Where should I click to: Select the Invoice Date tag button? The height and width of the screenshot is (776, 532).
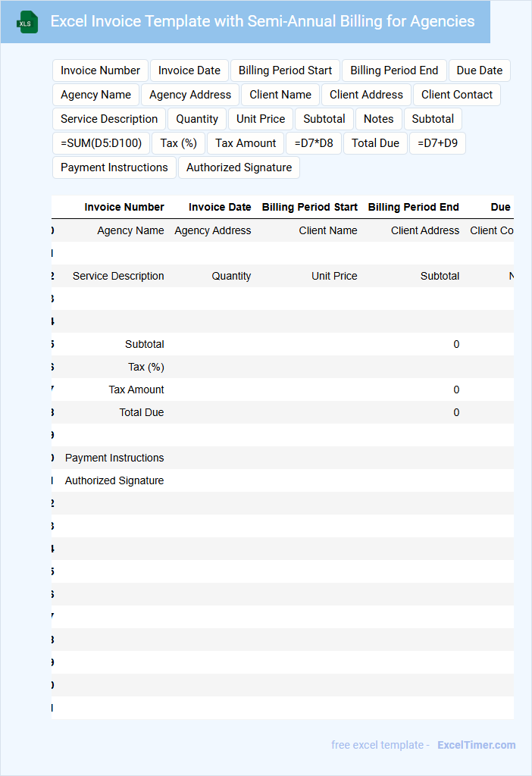coord(189,70)
